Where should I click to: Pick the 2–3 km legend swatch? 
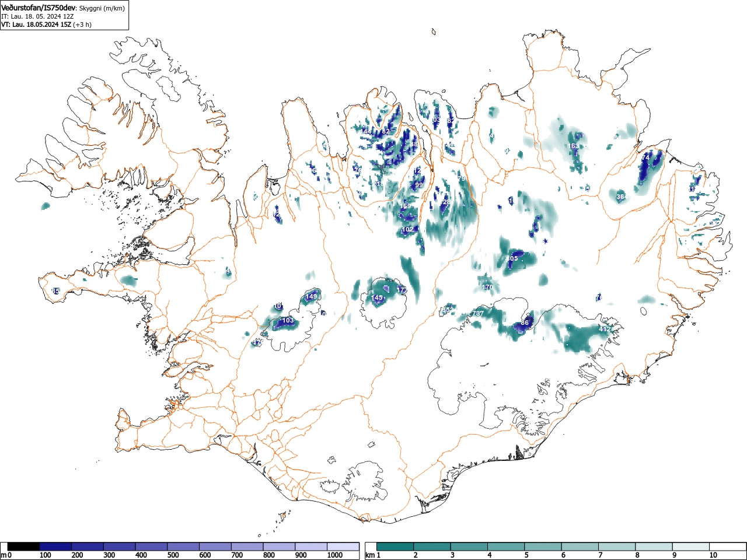(x=432, y=547)
